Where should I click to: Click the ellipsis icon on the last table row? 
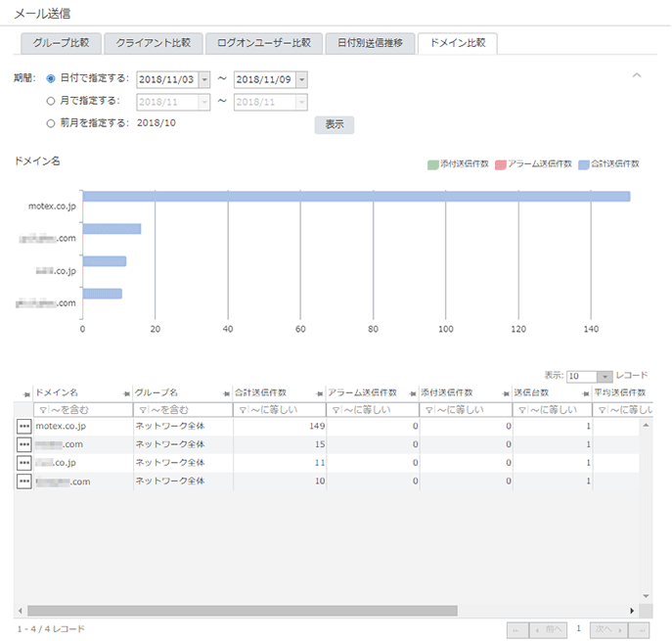[x=23, y=481]
